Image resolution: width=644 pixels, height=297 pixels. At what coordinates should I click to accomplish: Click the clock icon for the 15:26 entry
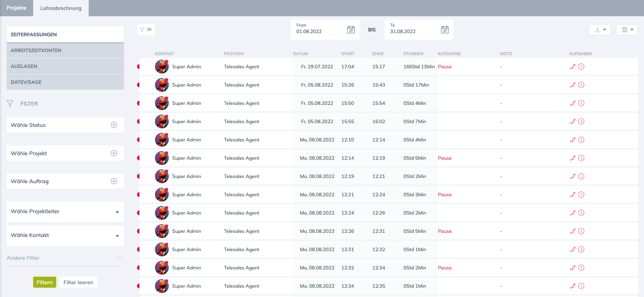[581, 85]
